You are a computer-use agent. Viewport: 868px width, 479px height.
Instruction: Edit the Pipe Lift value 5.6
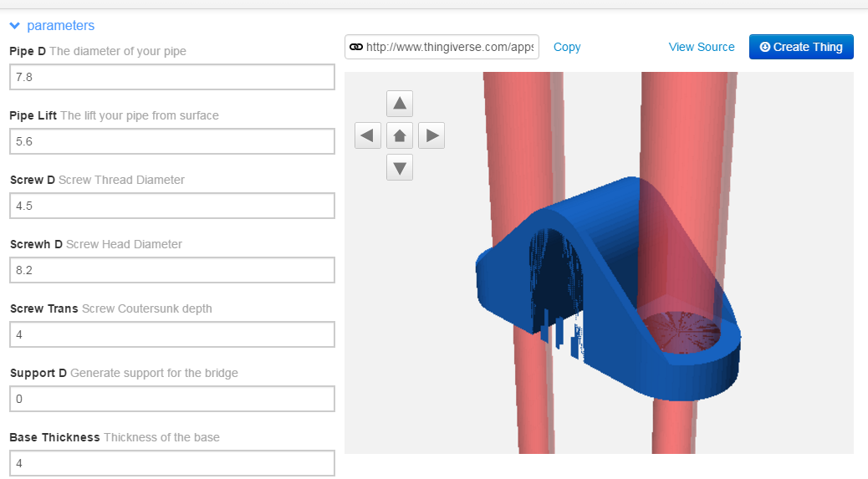[x=172, y=141]
